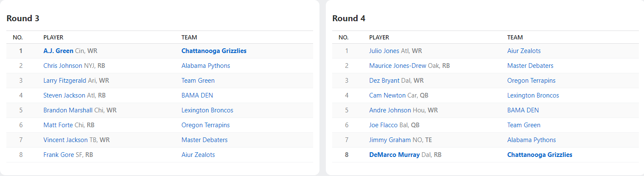Open Oregon Terrapins team in Round 4
Viewport: 644px width, 176px height.
pos(531,81)
